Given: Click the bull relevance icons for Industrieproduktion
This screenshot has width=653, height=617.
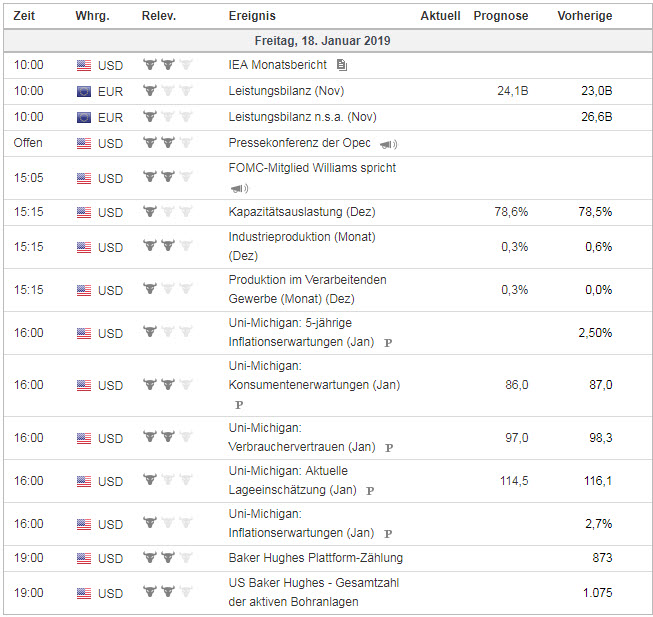Looking at the screenshot, I should pyautogui.click(x=166, y=247).
